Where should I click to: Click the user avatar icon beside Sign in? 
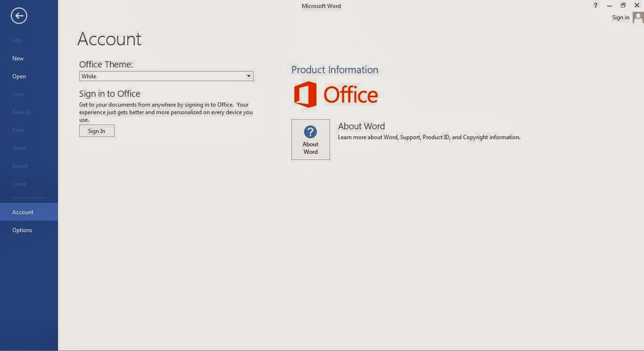638,17
